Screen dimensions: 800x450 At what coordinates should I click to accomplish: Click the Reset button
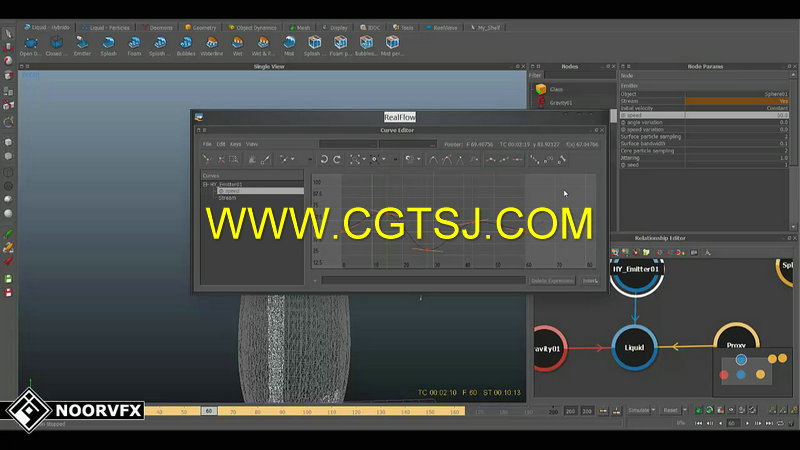coord(670,410)
